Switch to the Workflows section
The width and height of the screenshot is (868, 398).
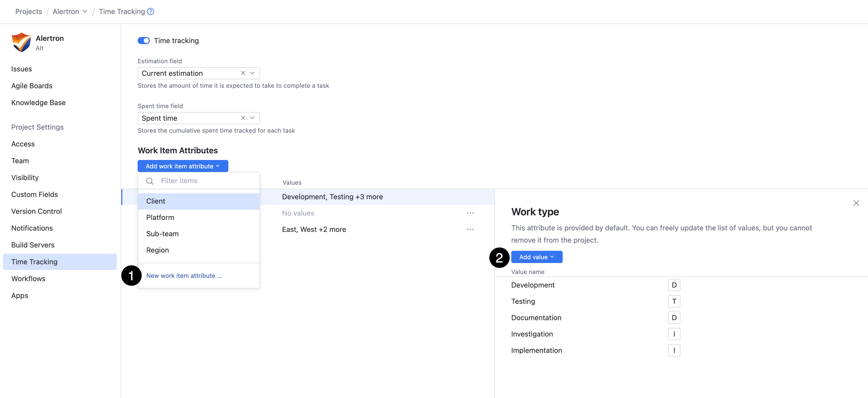[x=28, y=279]
